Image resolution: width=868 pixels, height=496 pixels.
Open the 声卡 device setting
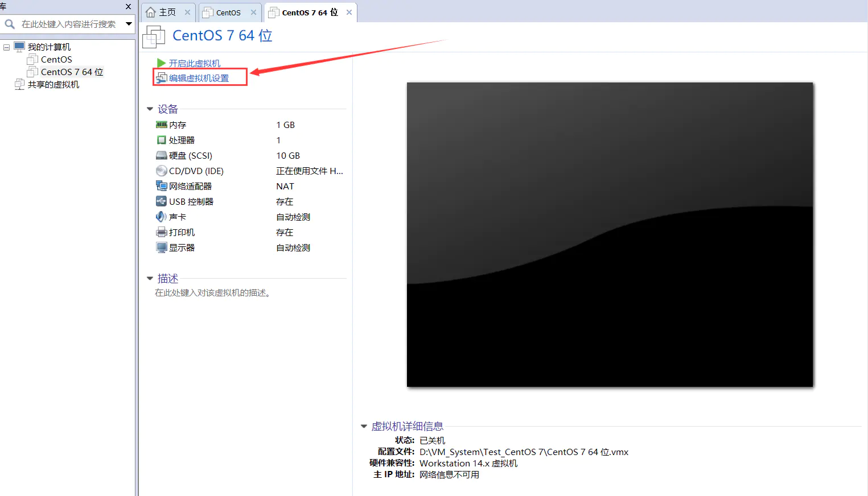(178, 217)
